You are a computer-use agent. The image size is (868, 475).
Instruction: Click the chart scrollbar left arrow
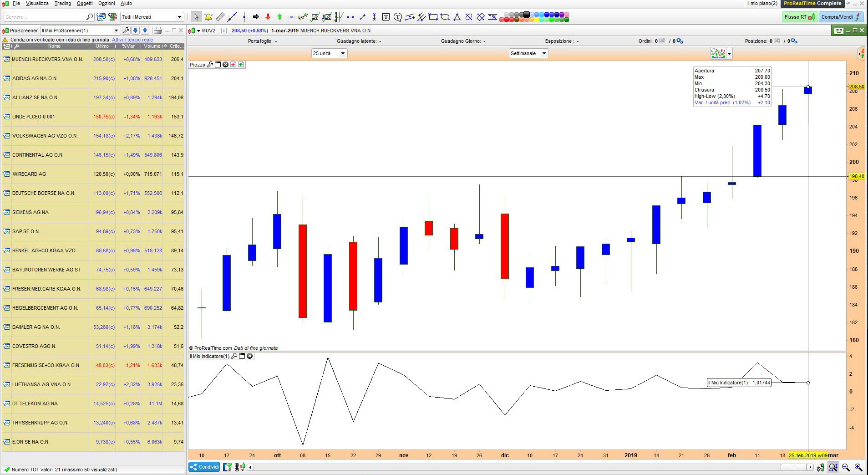[251, 467]
